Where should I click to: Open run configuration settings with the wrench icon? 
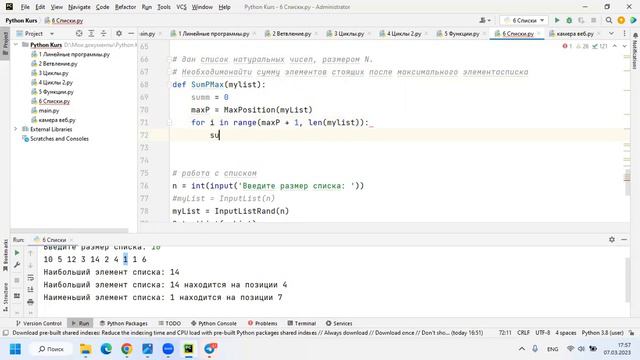point(17,265)
